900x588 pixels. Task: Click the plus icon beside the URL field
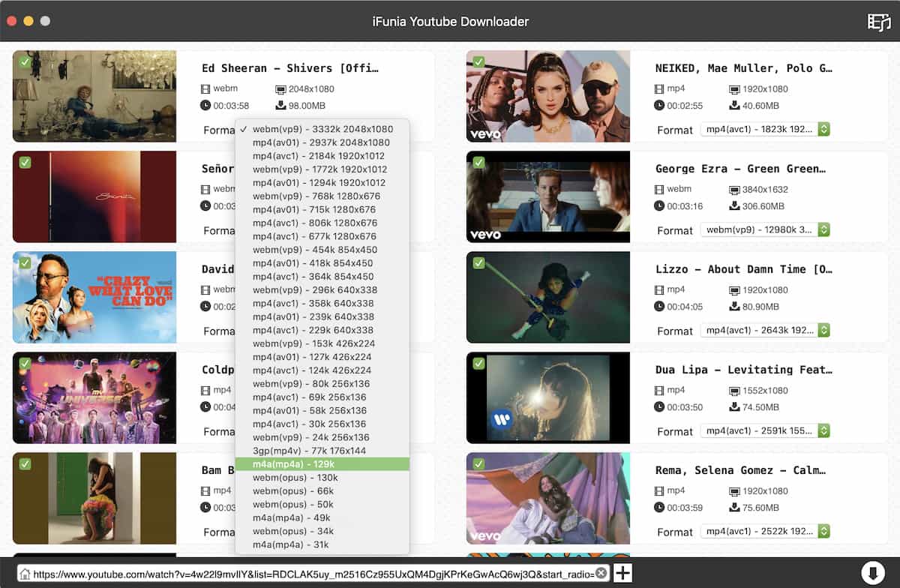tap(622, 574)
